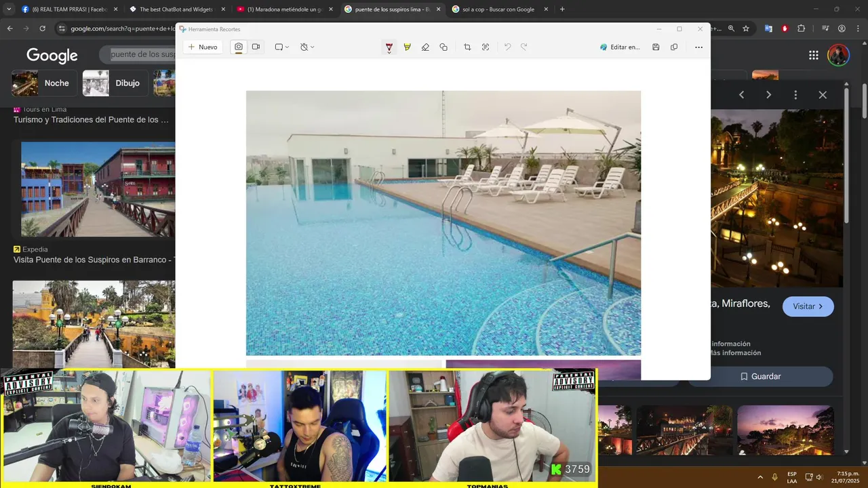Open the Google apps grid
The height and width of the screenshot is (488, 868).
coord(813,56)
